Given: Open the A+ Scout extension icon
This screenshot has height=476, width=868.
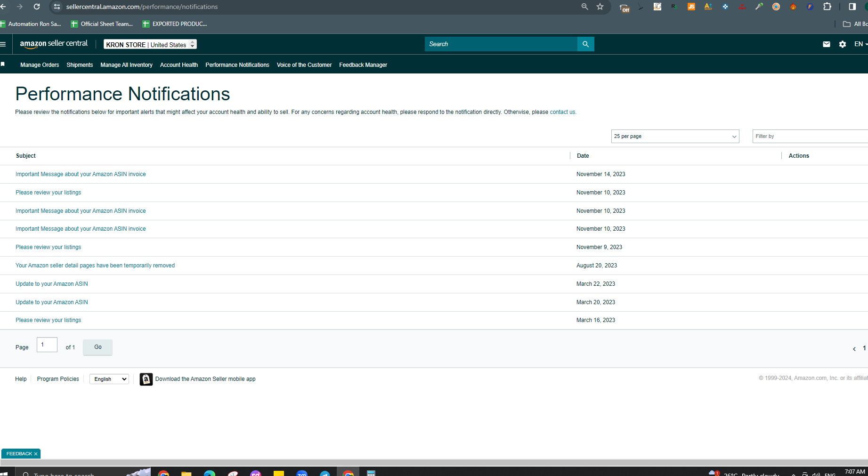Looking at the screenshot, I should click(708, 7).
